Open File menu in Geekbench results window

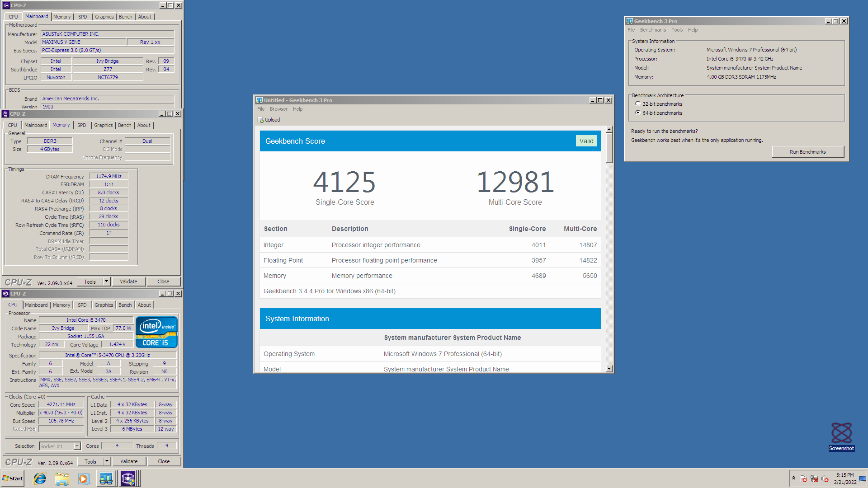coord(261,109)
